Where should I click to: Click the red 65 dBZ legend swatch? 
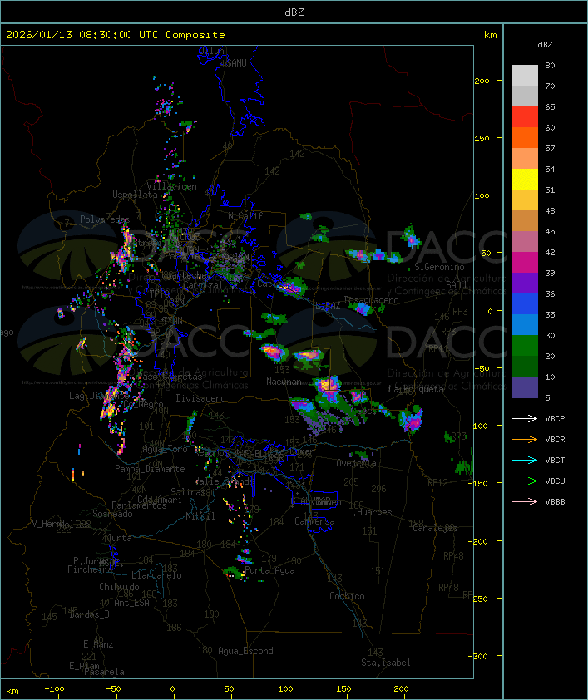click(525, 116)
